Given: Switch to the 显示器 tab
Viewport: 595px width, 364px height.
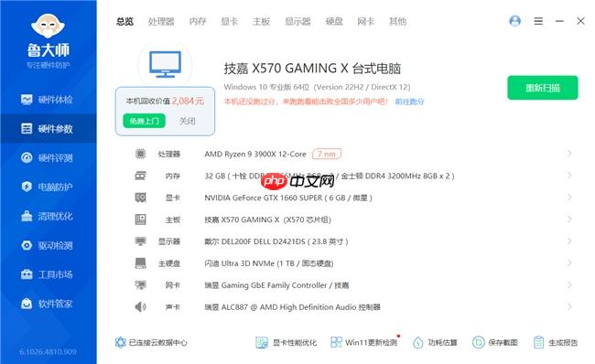Looking at the screenshot, I should pyautogui.click(x=297, y=22).
